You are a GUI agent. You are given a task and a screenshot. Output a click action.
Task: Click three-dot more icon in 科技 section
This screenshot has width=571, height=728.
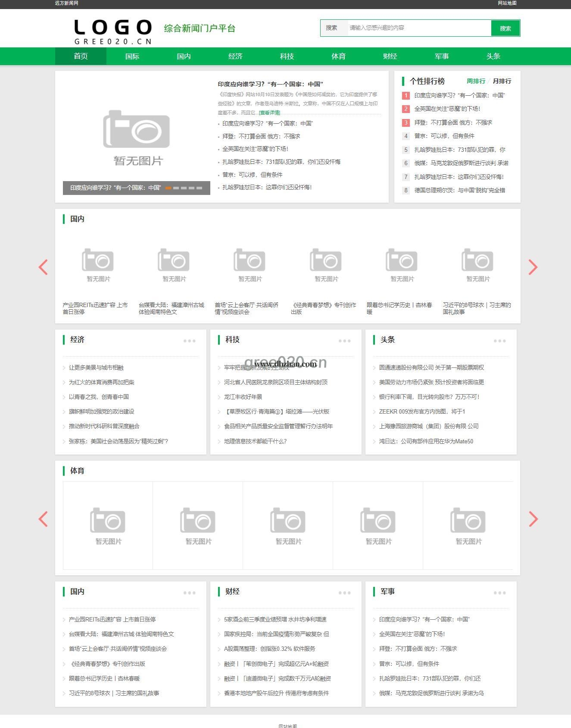coord(344,341)
